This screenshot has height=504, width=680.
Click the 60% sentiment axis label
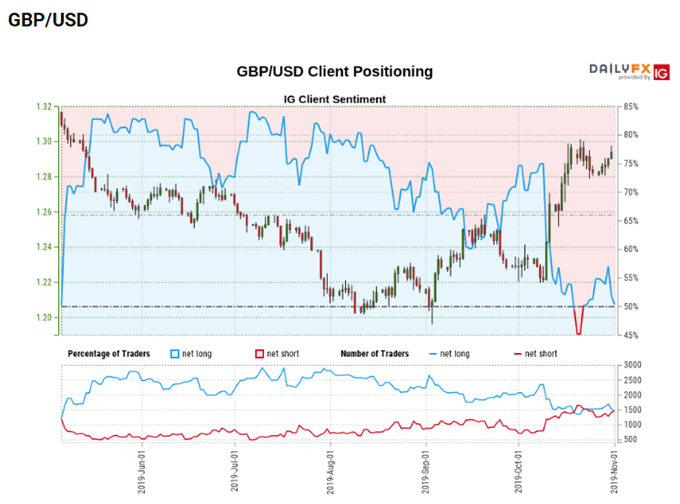631,249
